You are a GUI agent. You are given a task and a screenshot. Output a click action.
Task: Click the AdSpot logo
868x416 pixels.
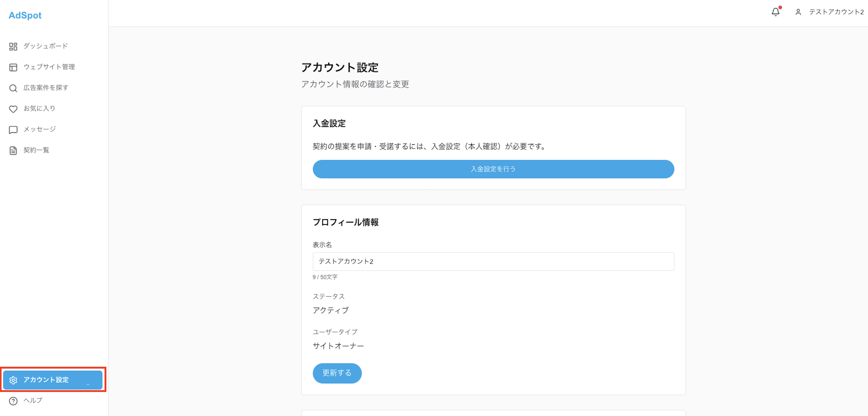click(x=25, y=15)
